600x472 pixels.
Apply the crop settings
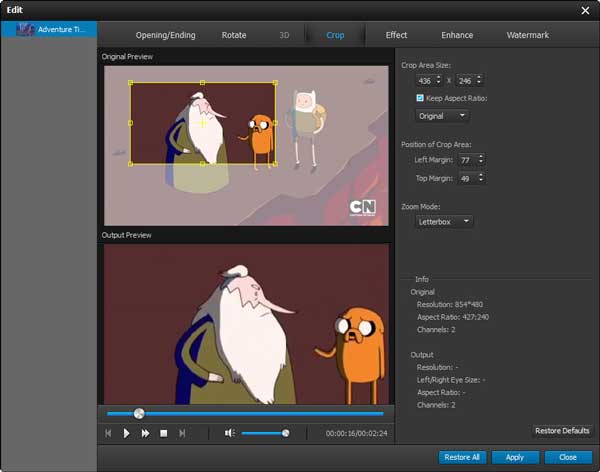pyautogui.click(x=515, y=457)
